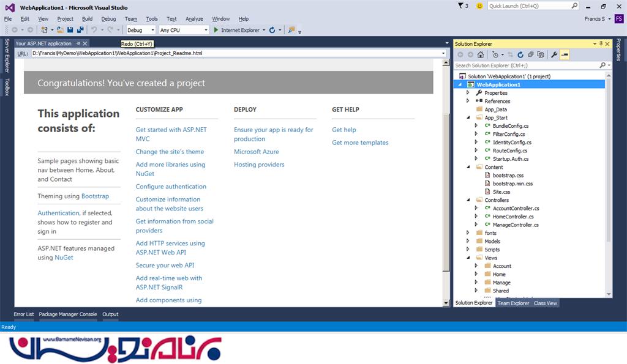
Task: Click Collapse All in Solution Explorer
Action: (530, 54)
